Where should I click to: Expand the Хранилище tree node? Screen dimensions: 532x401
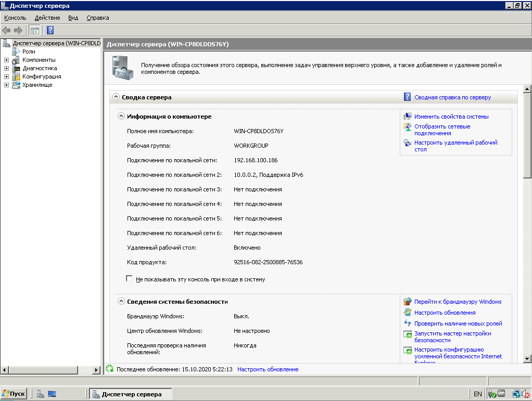pos(6,85)
